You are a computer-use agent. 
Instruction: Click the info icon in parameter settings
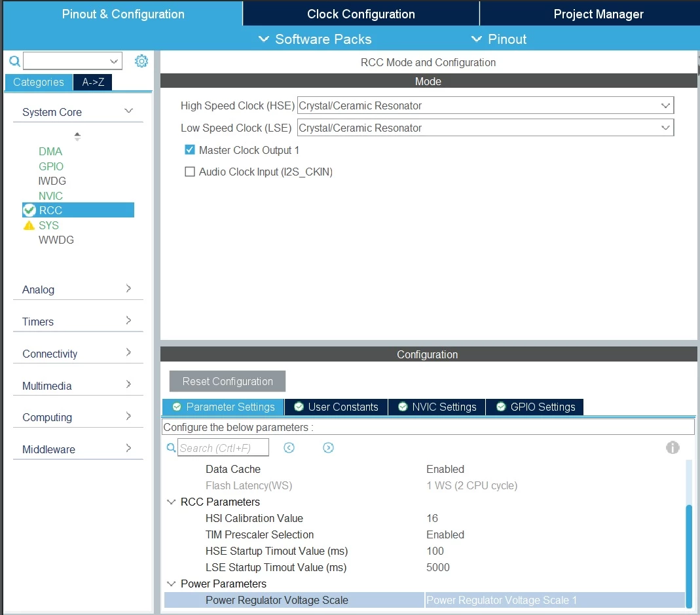pos(672,447)
